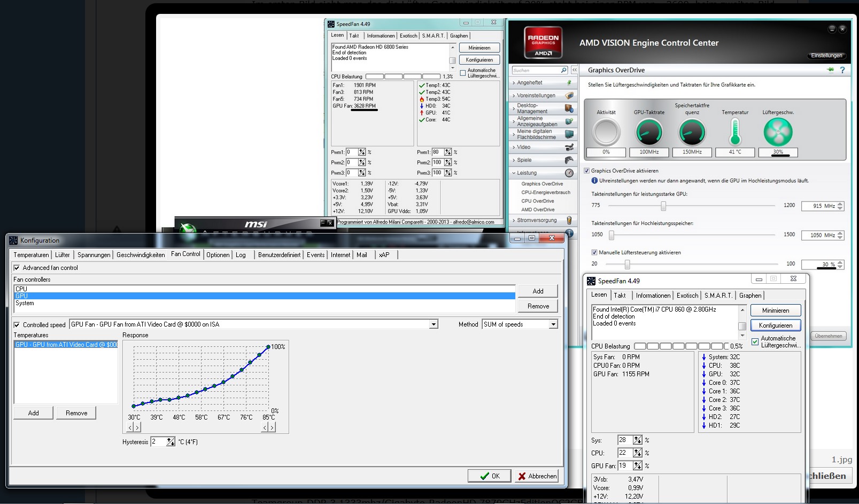The height and width of the screenshot is (504, 859).
Task: Click the Desktop-Management icon in AMD sidebar
Action: 569,108
